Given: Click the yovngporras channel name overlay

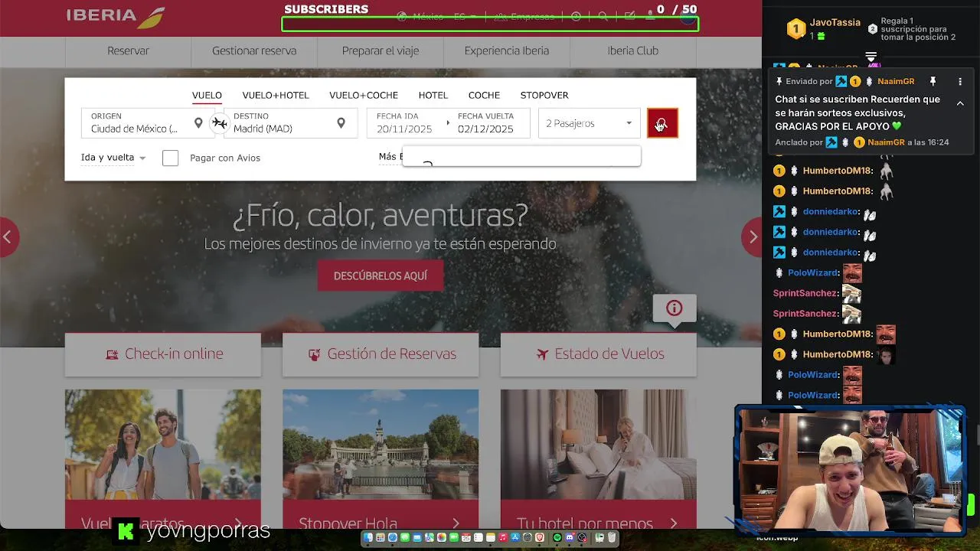Looking at the screenshot, I should pos(207,530).
